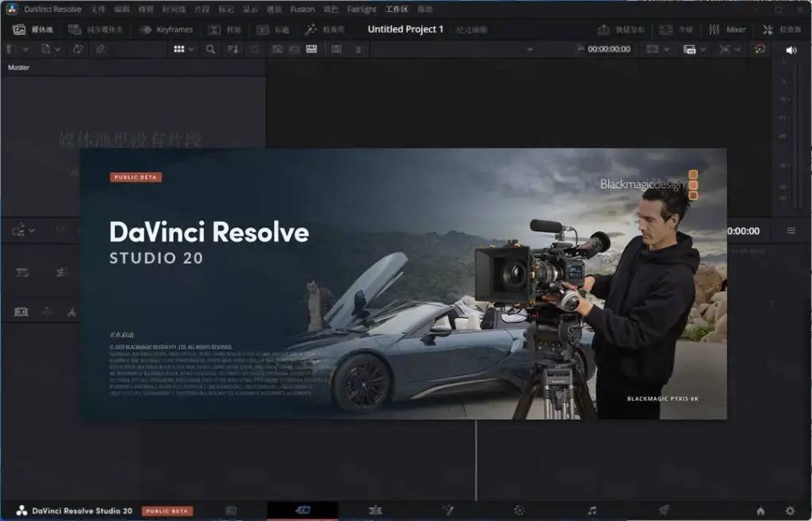Select the source tape viewer mode

294,49
